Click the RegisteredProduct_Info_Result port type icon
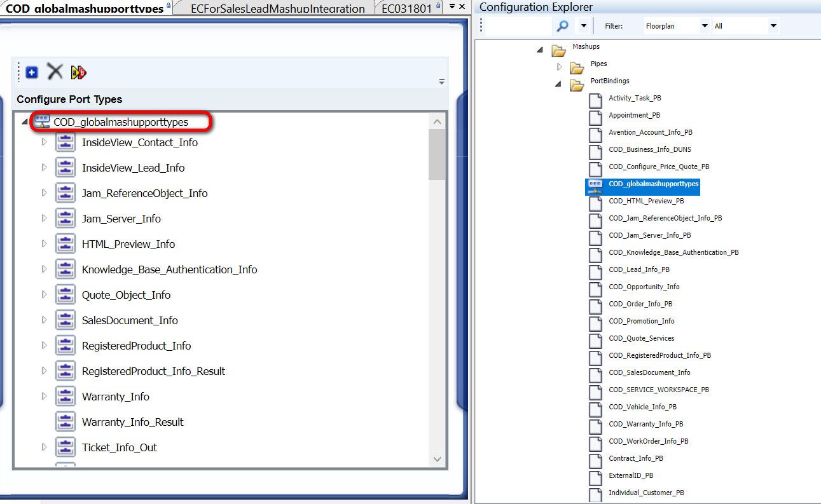Image resolution: width=821 pixels, height=504 pixels. coord(66,371)
